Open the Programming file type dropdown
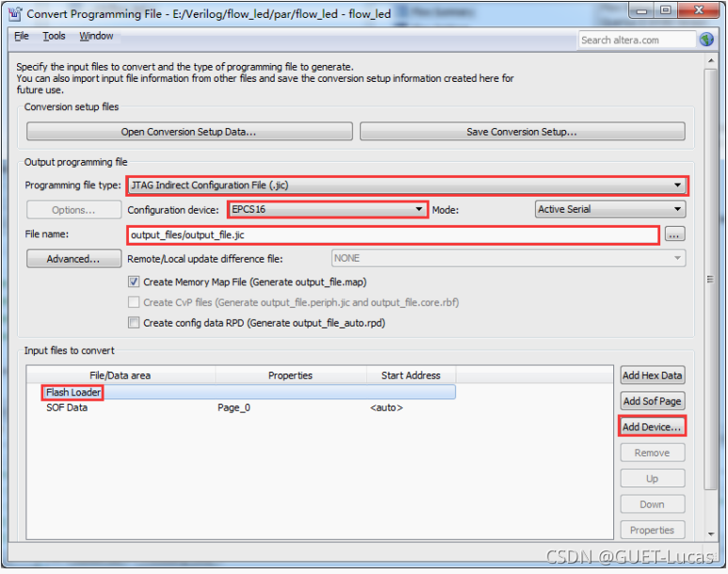The width and height of the screenshot is (728, 574). click(x=407, y=185)
